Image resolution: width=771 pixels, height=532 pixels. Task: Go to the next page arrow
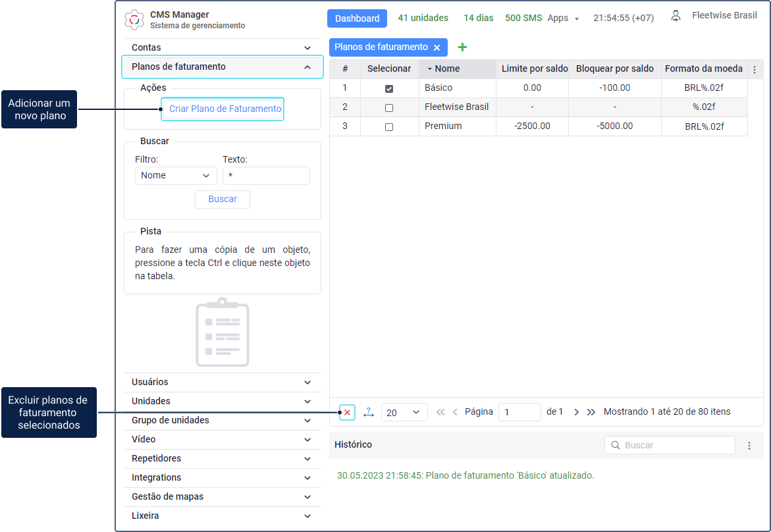coord(576,412)
